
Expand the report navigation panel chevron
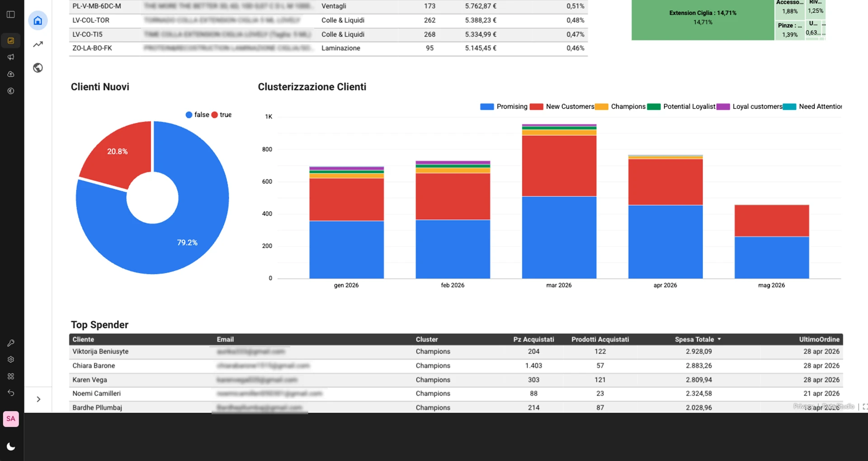[38, 399]
